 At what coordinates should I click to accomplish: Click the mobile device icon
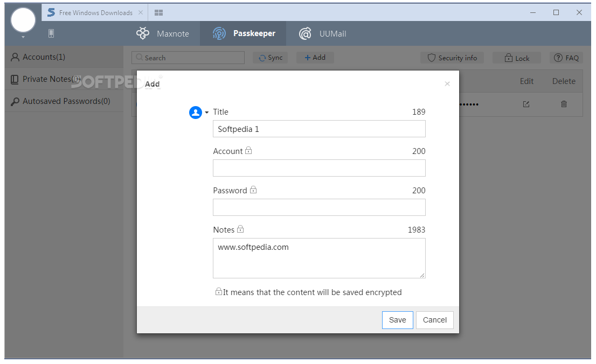pyautogui.click(x=51, y=33)
